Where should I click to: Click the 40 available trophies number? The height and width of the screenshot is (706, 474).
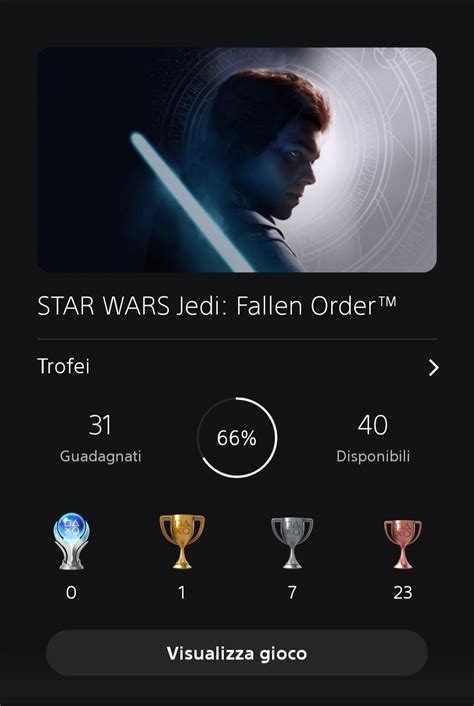[x=373, y=425]
